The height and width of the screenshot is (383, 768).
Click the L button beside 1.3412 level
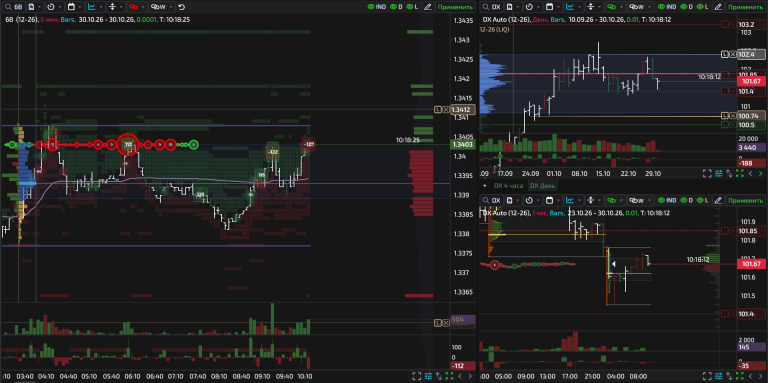438,110
